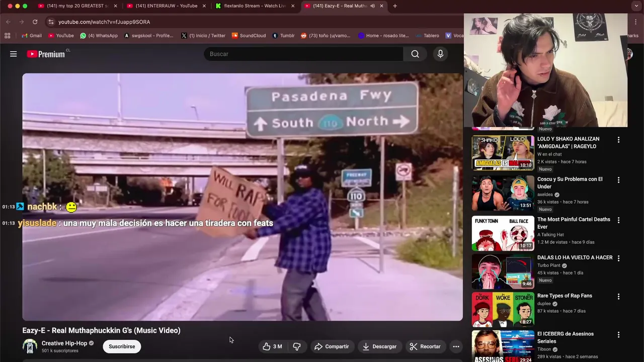This screenshot has height=362, width=644.
Task: Switch to ENTERRAUW - YouTube tab
Action: pyautogui.click(x=166, y=6)
